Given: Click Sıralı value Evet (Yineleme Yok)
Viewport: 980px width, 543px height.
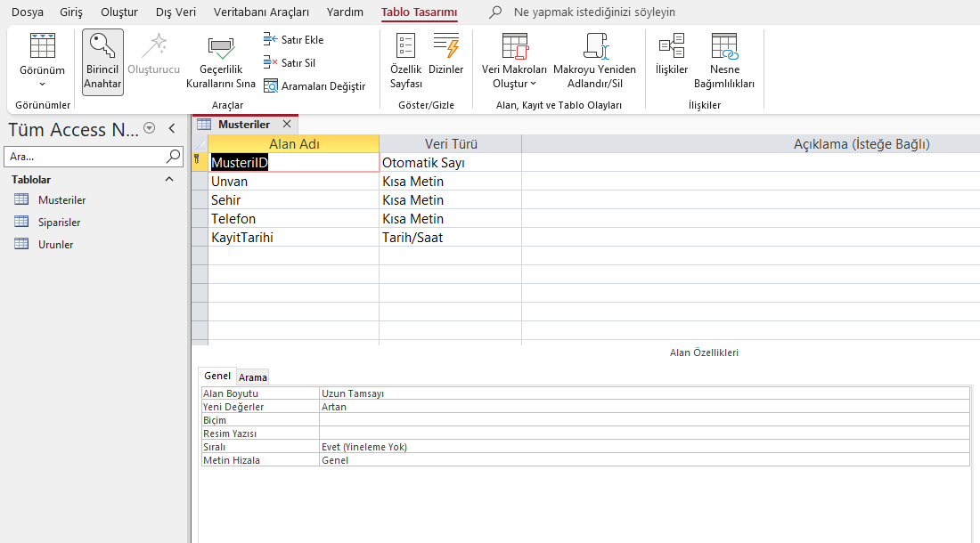Looking at the screenshot, I should coord(644,447).
